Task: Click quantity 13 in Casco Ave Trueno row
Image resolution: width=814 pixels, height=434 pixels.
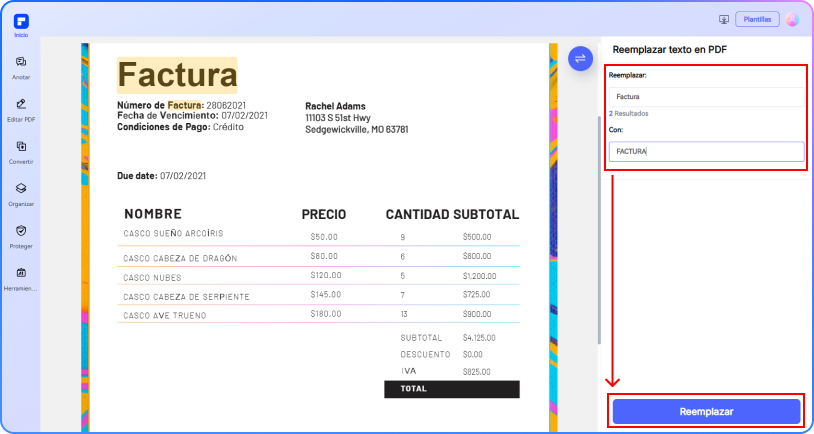Action: pos(404,314)
